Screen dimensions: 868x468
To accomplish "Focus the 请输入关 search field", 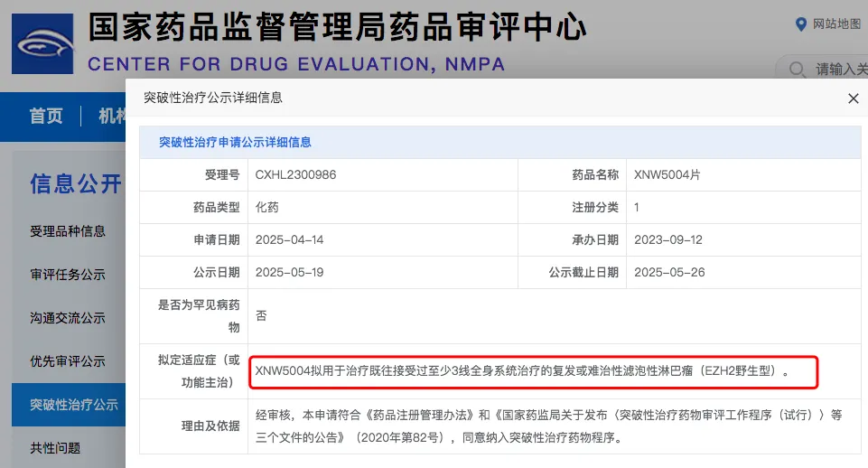I will (x=822, y=70).
